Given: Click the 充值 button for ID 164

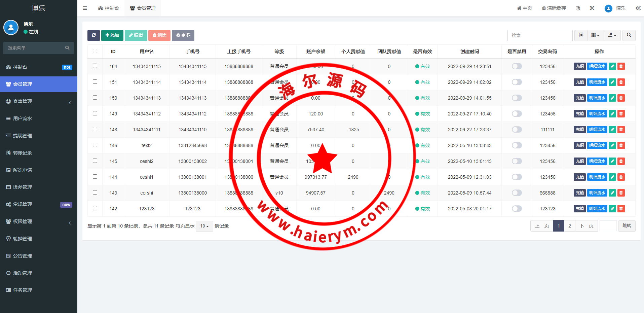Looking at the screenshot, I should pos(580,66).
